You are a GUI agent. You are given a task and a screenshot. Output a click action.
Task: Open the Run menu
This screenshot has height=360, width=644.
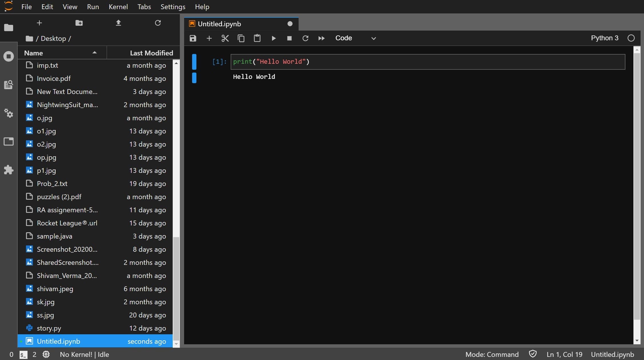click(93, 7)
